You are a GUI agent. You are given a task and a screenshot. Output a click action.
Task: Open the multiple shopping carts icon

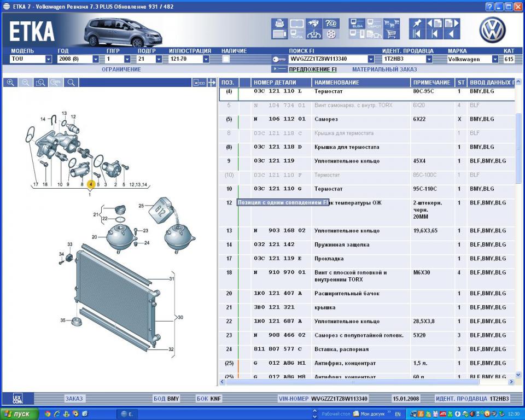pyautogui.click(x=392, y=24)
